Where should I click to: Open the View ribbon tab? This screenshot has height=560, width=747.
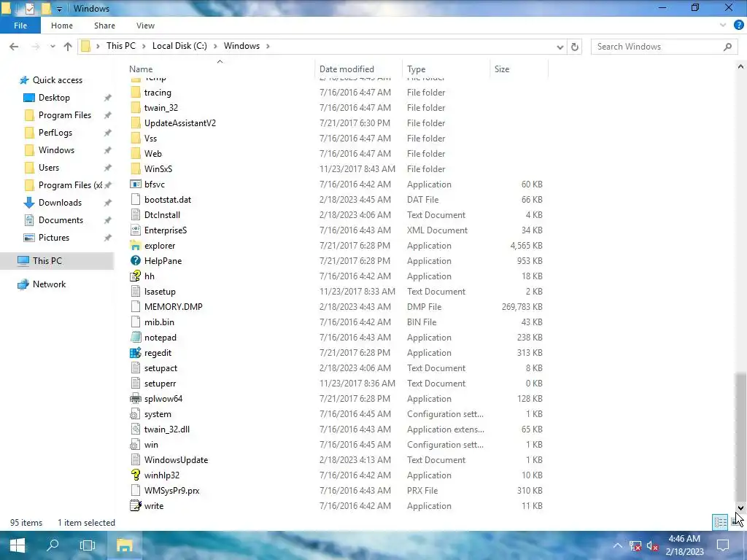click(x=145, y=26)
